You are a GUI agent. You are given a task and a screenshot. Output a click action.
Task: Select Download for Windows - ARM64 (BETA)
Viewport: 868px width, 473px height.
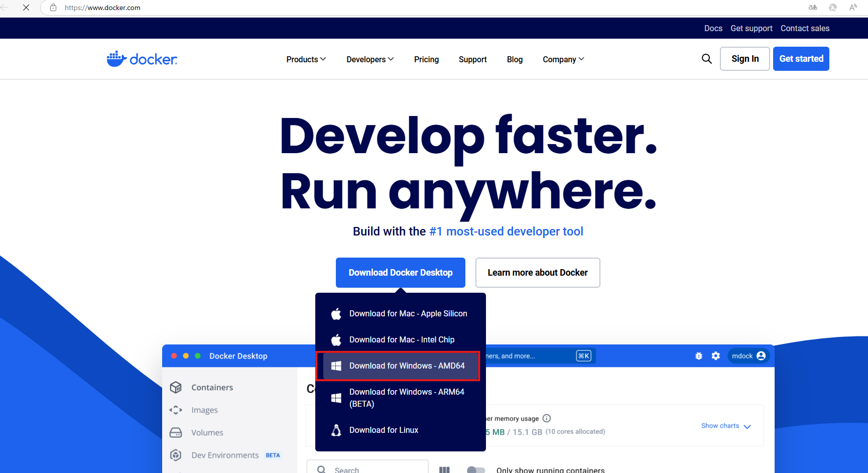coord(401,398)
